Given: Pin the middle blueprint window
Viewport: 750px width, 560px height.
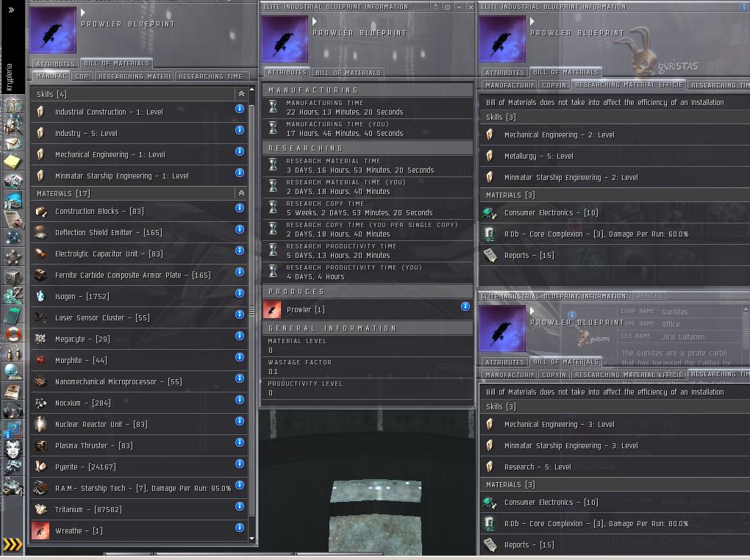Looking at the screenshot, I should pyautogui.click(x=447, y=7).
